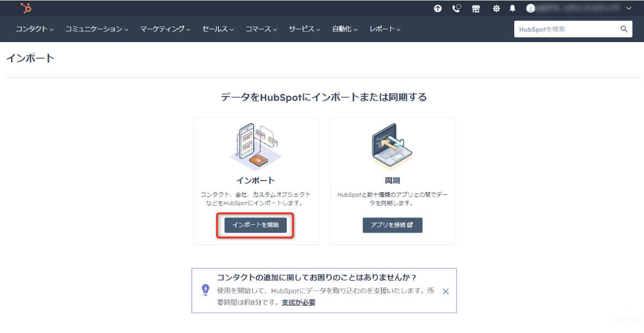Expand the サービス dropdown
644x333 pixels.
304,29
